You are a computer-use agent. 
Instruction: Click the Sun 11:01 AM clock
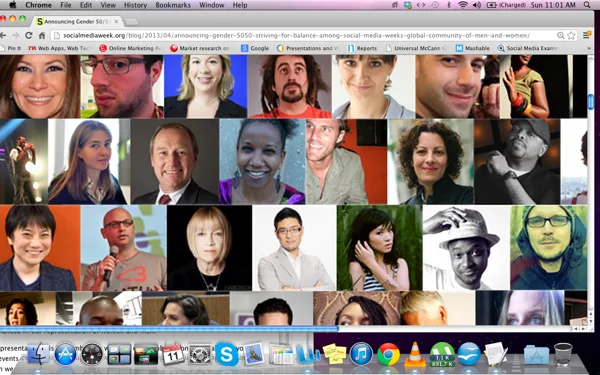tap(553, 5)
